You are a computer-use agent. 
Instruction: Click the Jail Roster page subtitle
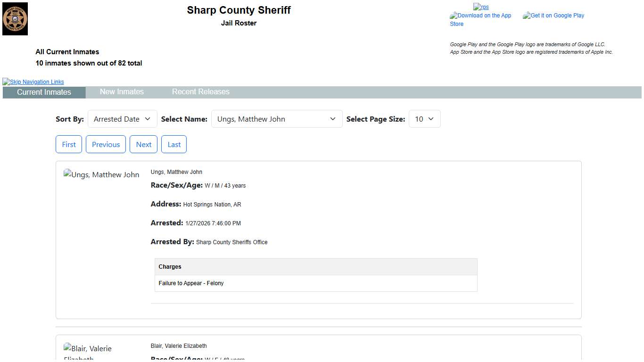pyautogui.click(x=239, y=23)
